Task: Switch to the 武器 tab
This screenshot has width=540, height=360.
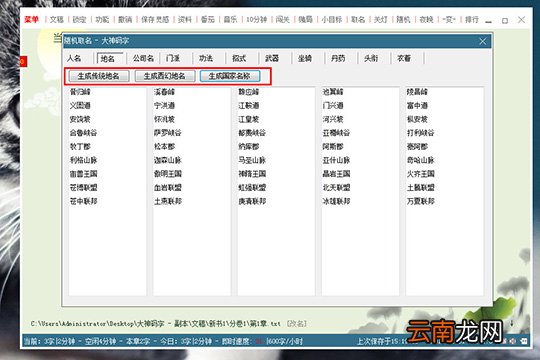Action: [x=272, y=58]
